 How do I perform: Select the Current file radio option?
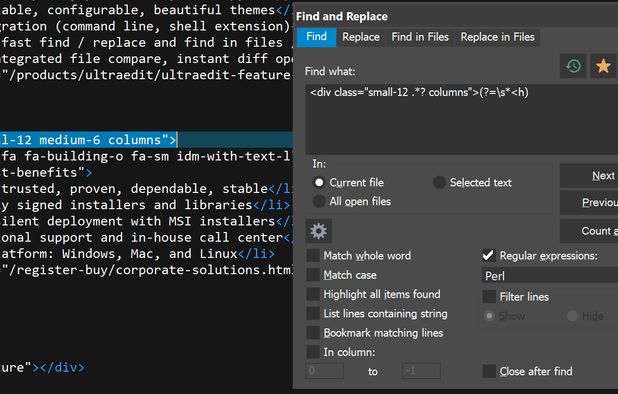pyautogui.click(x=348, y=182)
